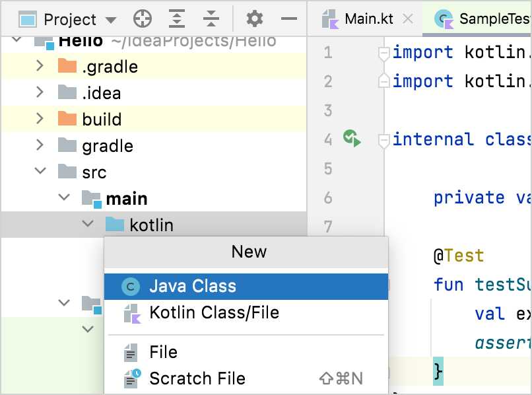Open the Project view dropdown

pyautogui.click(x=111, y=20)
